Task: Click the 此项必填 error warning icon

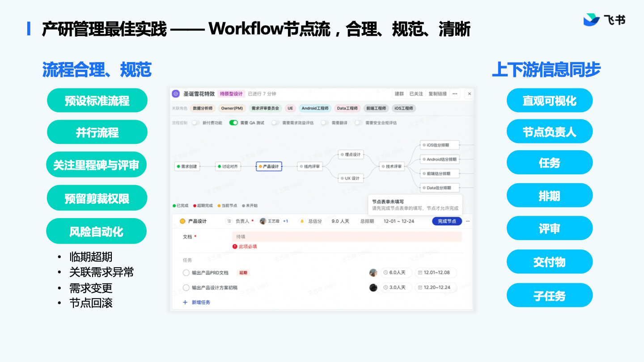Action: click(x=235, y=246)
